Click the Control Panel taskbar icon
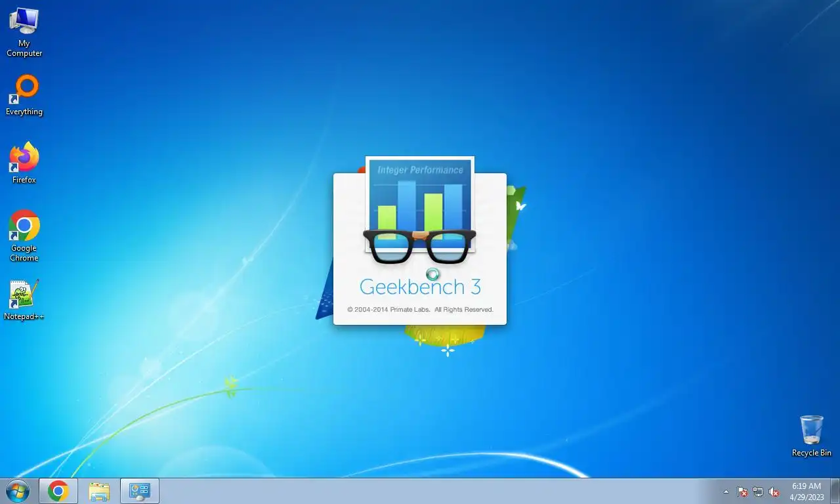Screen dimensions: 840x504 [x=140, y=491]
